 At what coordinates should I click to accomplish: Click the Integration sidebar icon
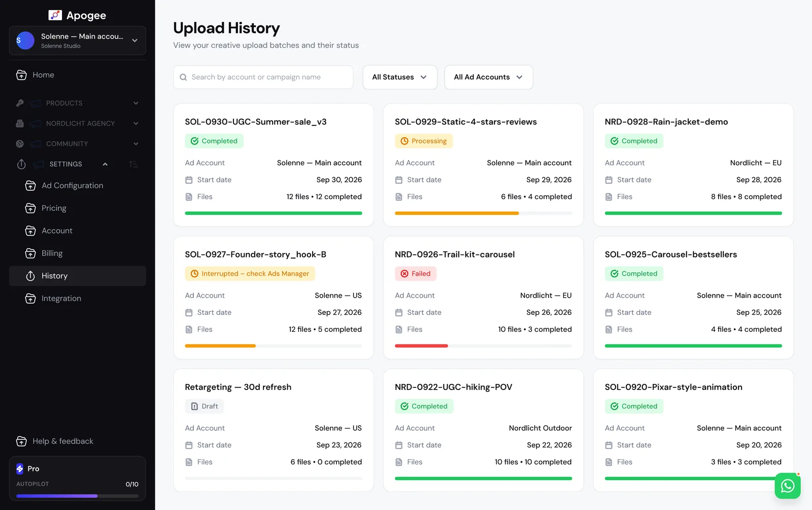click(30, 299)
